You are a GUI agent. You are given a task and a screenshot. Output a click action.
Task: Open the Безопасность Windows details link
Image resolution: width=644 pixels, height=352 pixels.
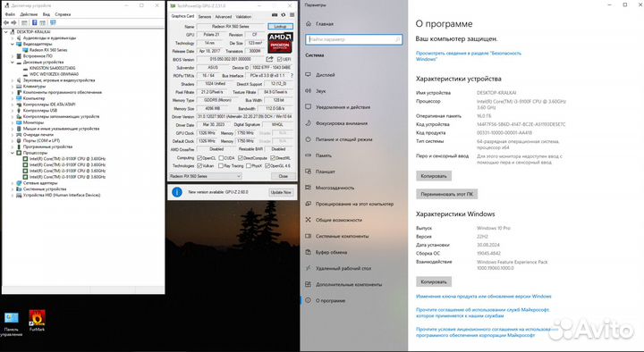468,55
